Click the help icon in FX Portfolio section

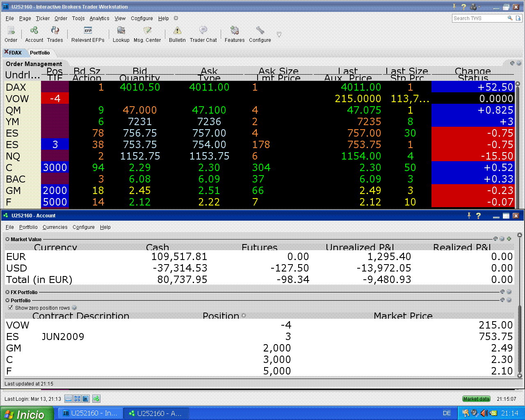pyautogui.click(x=509, y=292)
